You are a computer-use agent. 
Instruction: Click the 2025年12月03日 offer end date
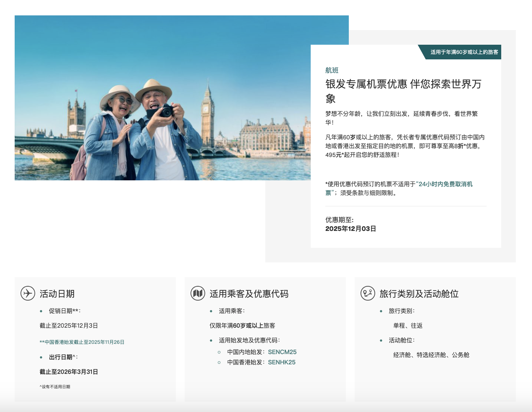pyautogui.click(x=351, y=229)
